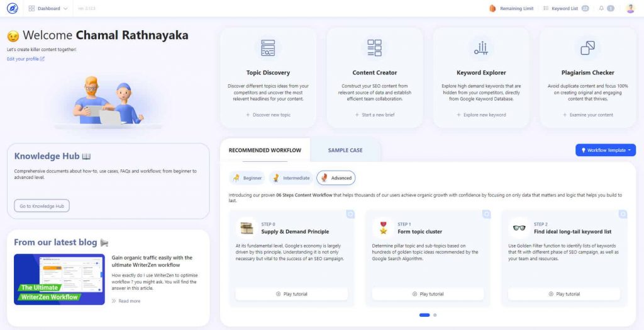Viewport: 644px width, 330px height.
Task: Play tutorial for Form topic cluster
Action: (x=428, y=294)
